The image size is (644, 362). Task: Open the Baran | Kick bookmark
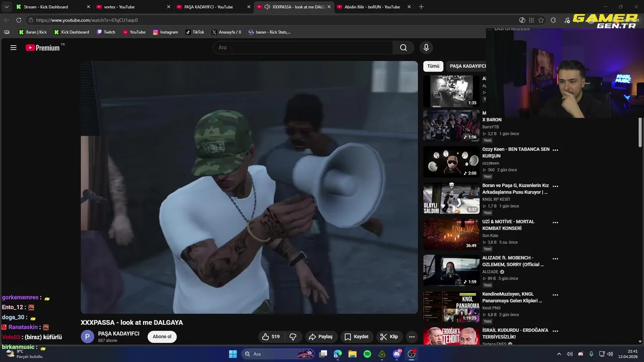33,32
